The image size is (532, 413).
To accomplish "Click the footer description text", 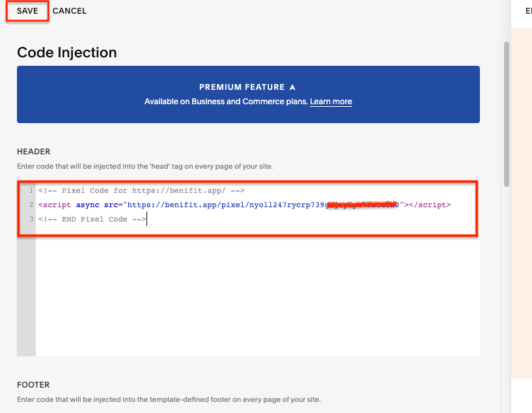I will (x=169, y=399).
